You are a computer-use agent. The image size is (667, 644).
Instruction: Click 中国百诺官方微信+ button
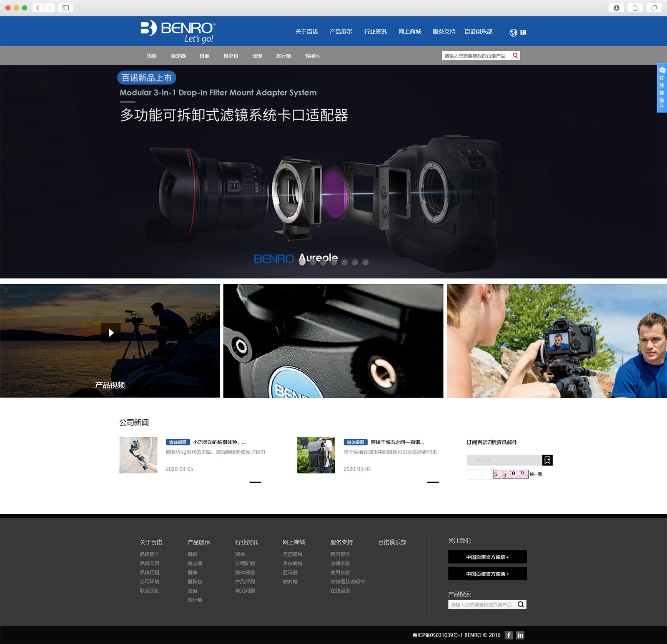click(487, 557)
